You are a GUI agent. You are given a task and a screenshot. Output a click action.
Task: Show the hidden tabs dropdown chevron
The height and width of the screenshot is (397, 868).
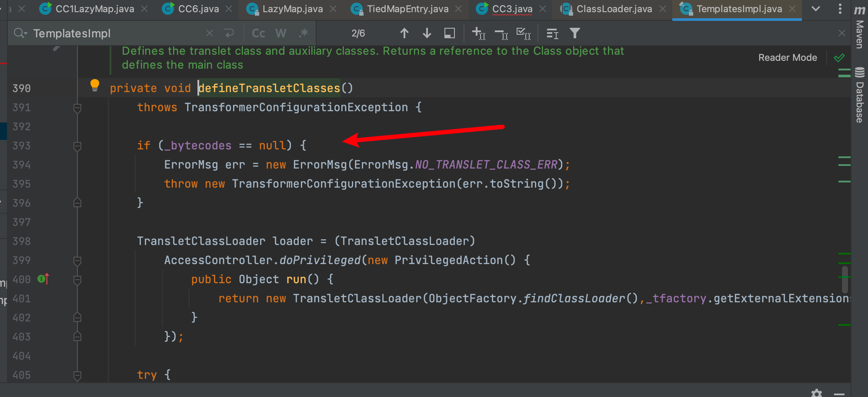pos(816,9)
